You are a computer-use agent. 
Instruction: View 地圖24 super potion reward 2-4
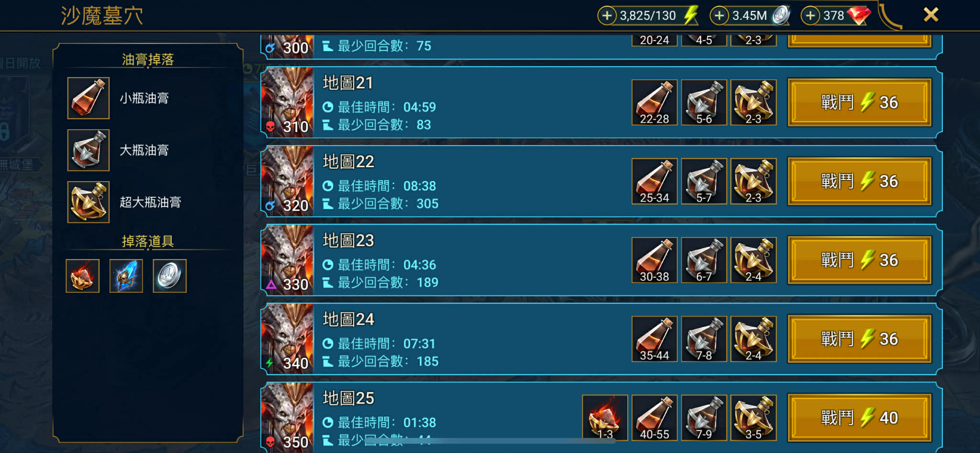754,339
